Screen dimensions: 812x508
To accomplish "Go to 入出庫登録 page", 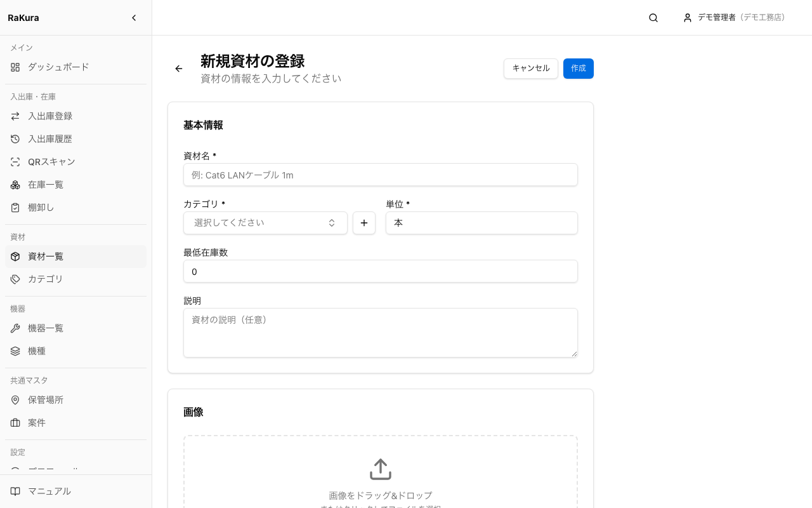I will 75,116.
